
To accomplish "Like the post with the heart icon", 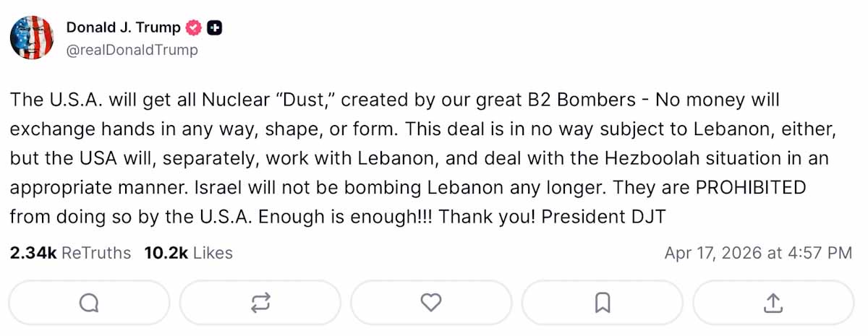I will pos(431,303).
